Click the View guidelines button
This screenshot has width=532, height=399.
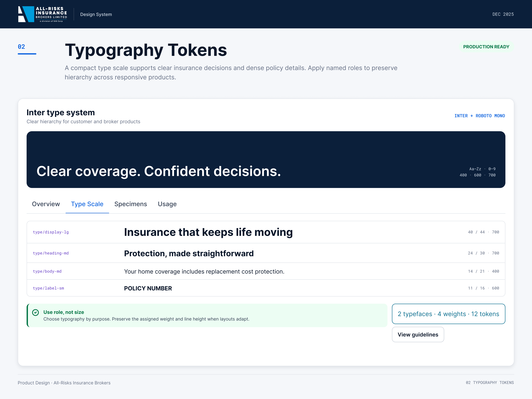(418, 334)
